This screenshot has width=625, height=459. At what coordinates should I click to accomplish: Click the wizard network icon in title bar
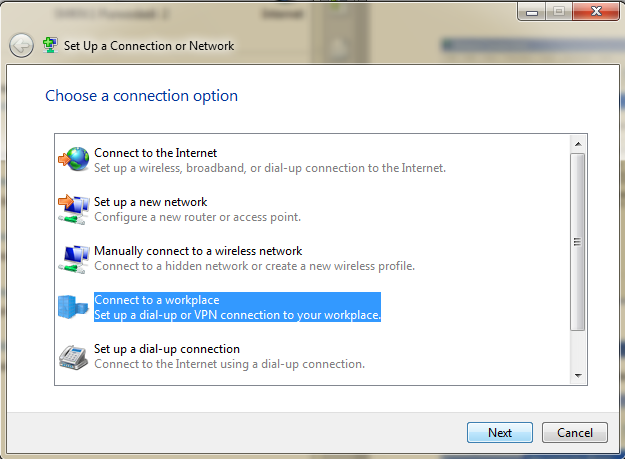pyautogui.click(x=50, y=45)
